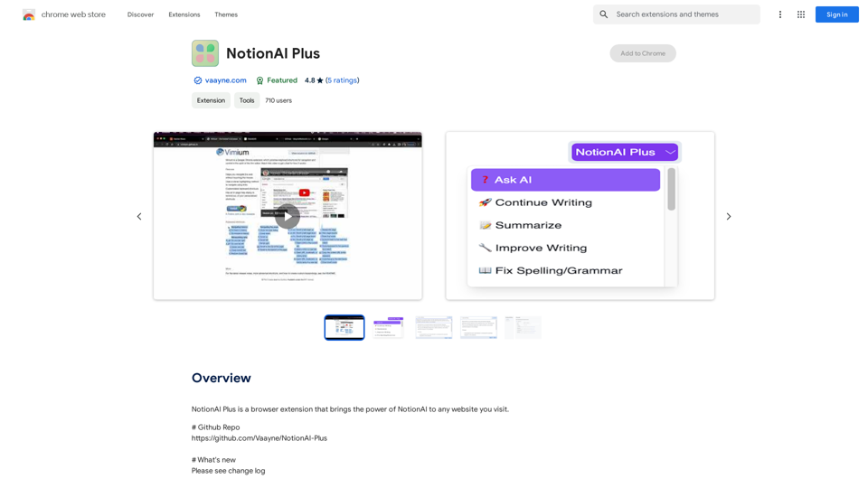The height and width of the screenshot is (488, 868).
Task: Click 'Please see change log' text
Action: pyautogui.click(x=228, y=471)
